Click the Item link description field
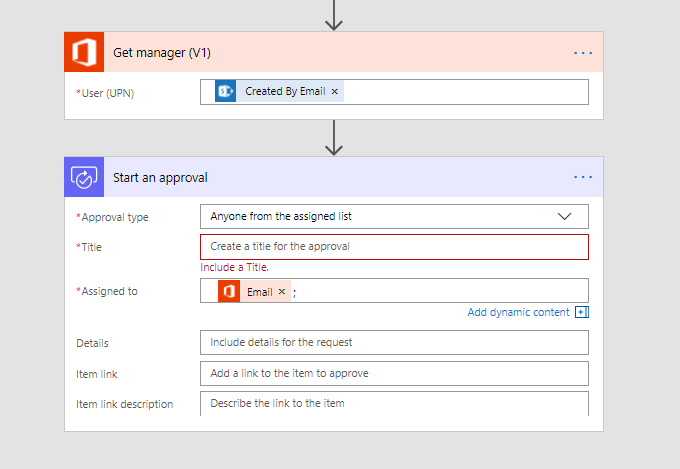The image size is (680, 469). [394, 404]
